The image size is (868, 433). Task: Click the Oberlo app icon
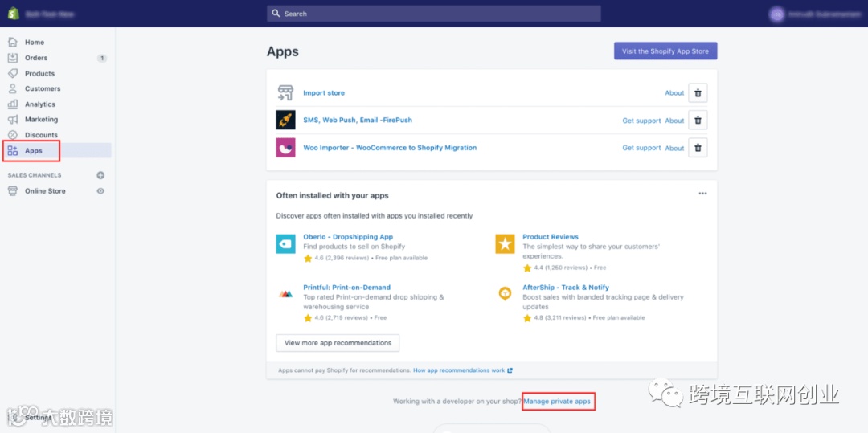click(285, 244)
